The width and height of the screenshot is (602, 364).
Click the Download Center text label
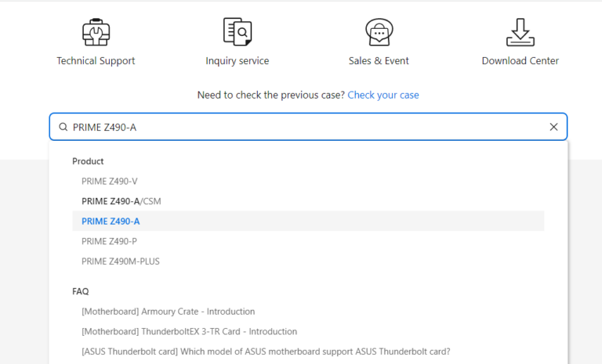click(520, 61)
